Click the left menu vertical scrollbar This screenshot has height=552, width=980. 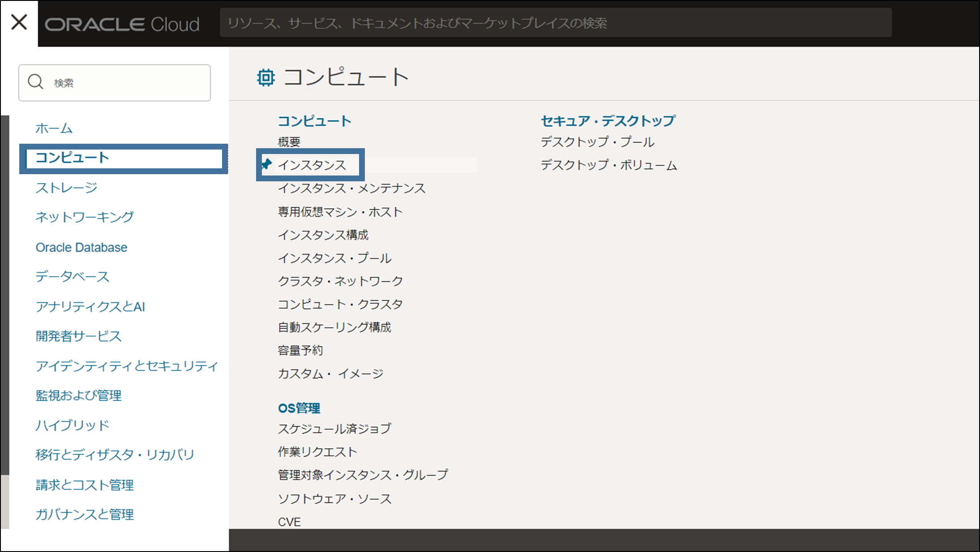pos(5,295)
